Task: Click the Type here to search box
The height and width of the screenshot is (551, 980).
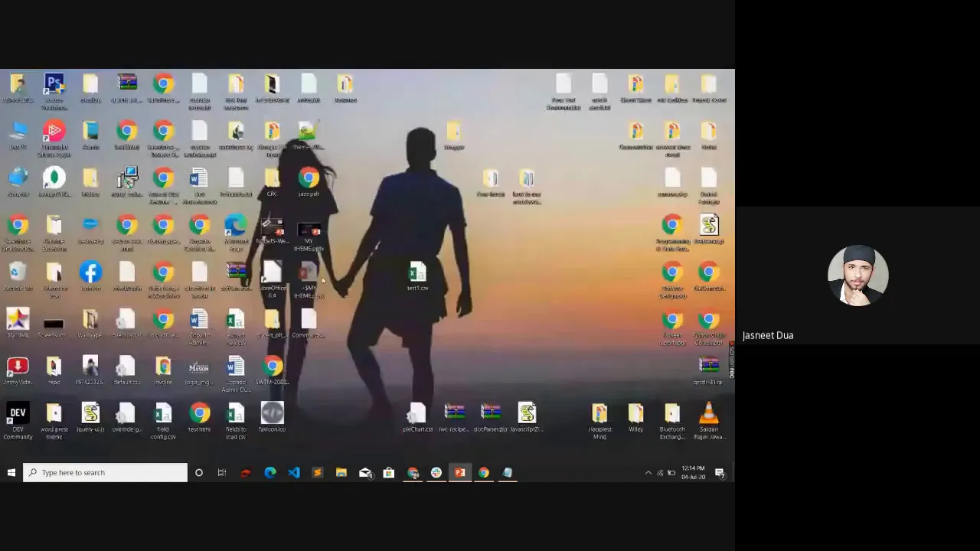Action: pos(105,473)
